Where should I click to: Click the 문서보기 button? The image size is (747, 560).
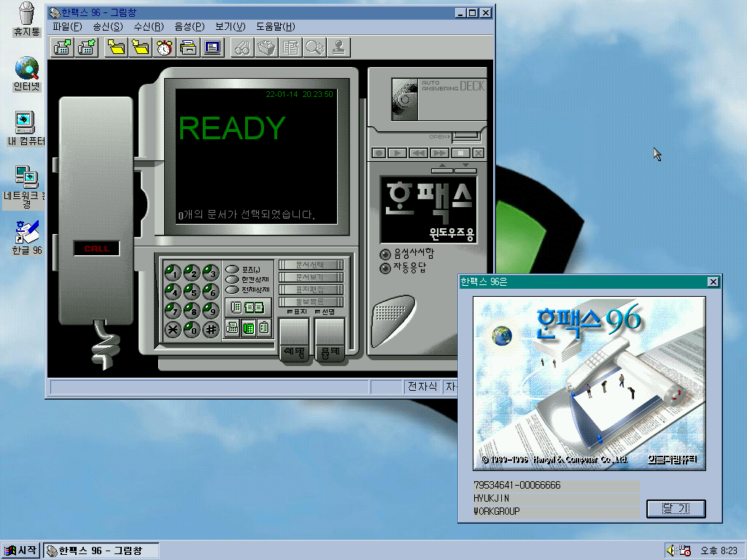point(311,277)
